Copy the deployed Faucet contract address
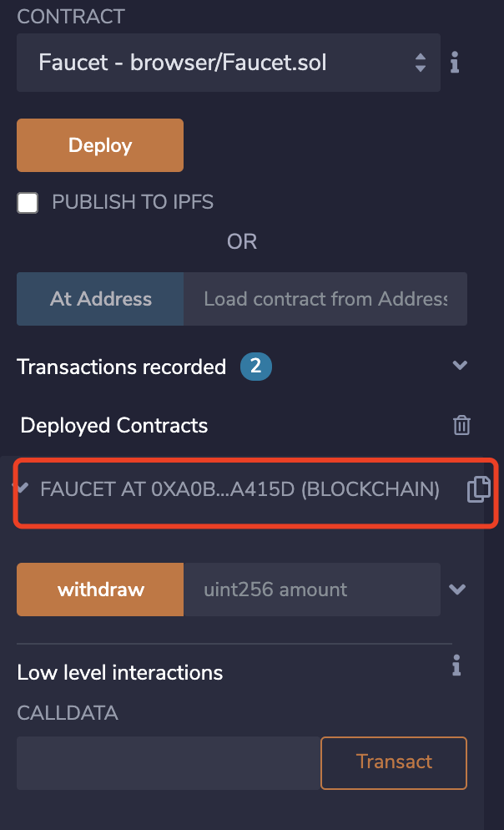Viewport: 504px width, 830px height. tap(479, 488)
